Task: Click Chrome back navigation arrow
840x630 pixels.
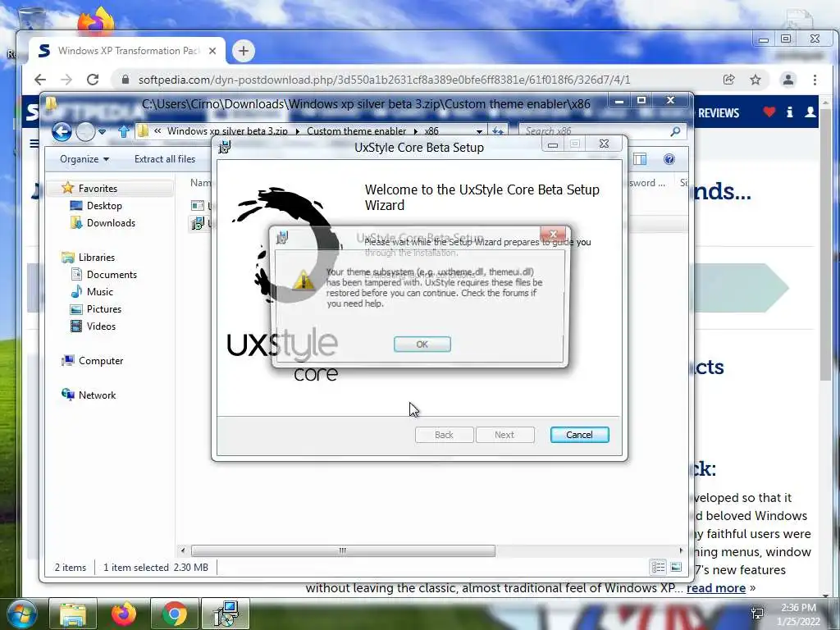Action: 40,80
